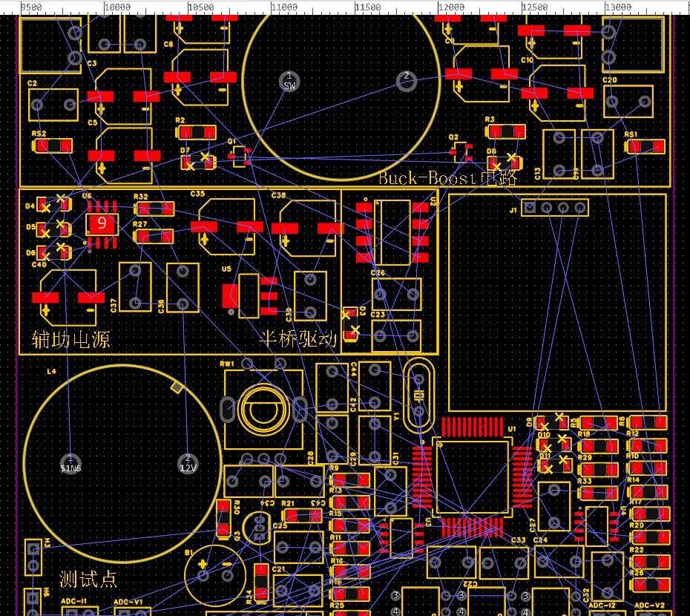Image resolution: width=690 pixels, height=616 pixels.
Task: Select capacitor C20
Action: click(628, 102)
